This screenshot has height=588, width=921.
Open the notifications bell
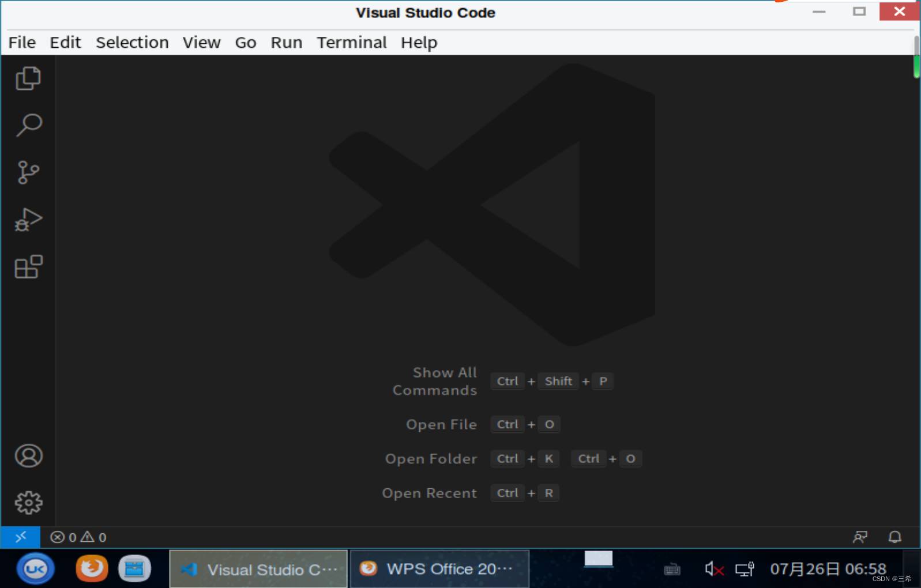[894, 537]
